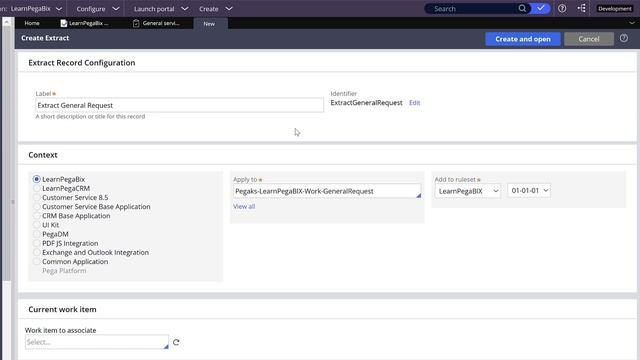This screenshot has height=360, width=640.
Task: Click the ExtractGeneralRequest identifier text
Action: [x=367, y=103]
